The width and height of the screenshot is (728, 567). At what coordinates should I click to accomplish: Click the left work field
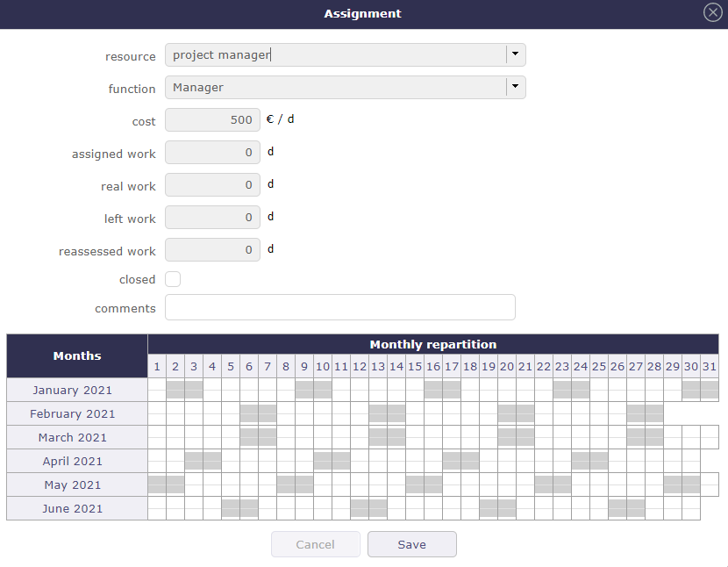pos(212,217)
